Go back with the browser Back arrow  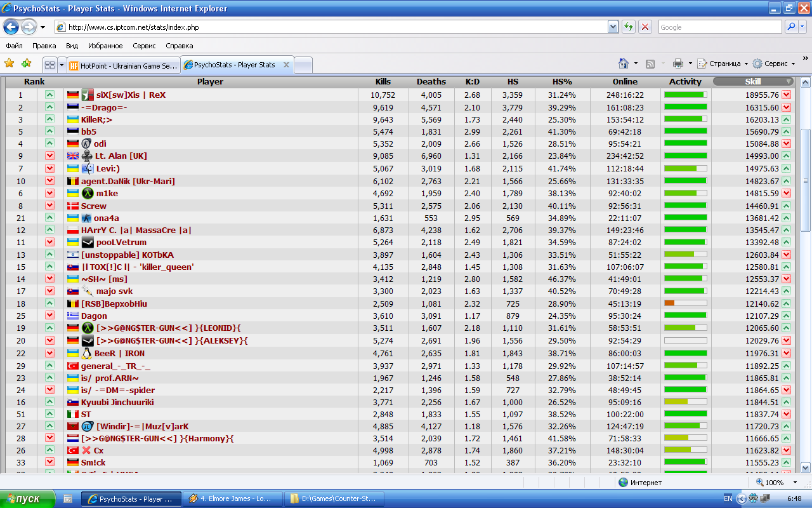11,27
